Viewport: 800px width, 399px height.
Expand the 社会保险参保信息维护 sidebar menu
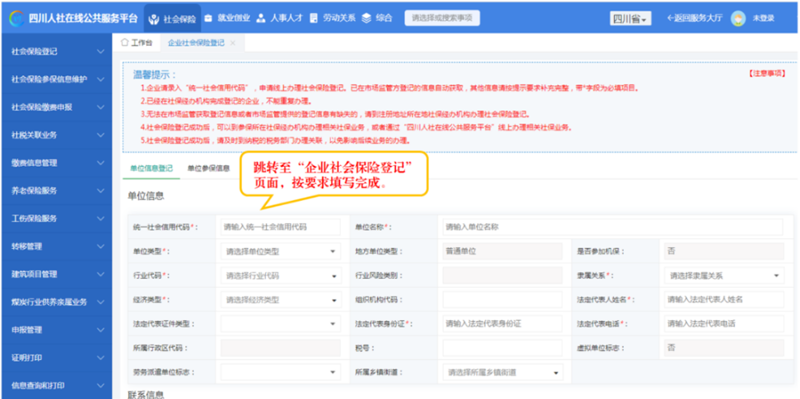[57, 80]
